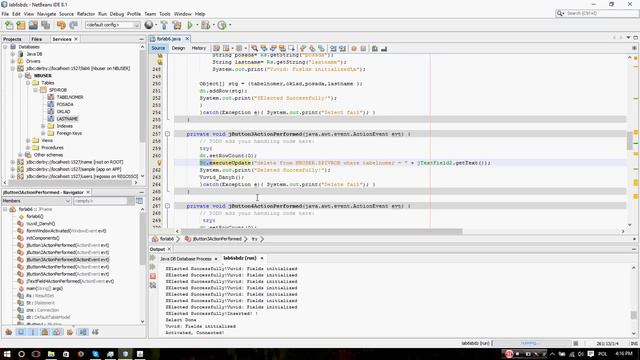Screen dimensions: 640x360
Task: Toggle Show Inherited Members in Navigator
Action: pos(9,332)
